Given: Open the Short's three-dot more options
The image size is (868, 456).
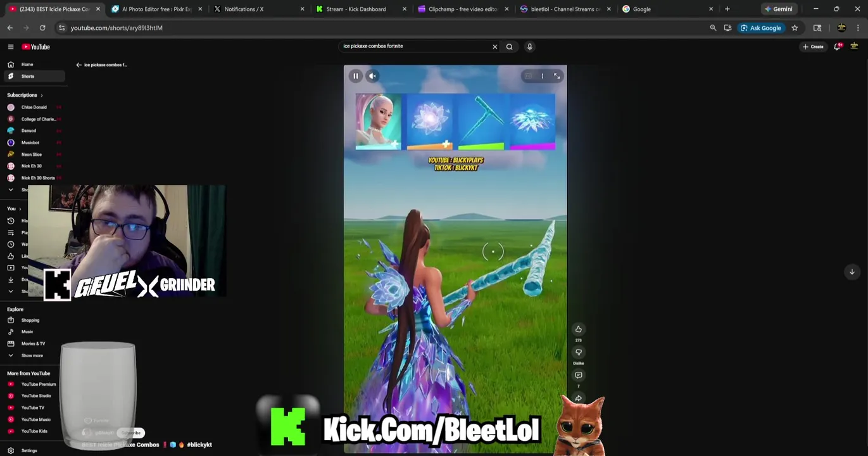Looking at the screenshot, I should [x=542, y=76].
